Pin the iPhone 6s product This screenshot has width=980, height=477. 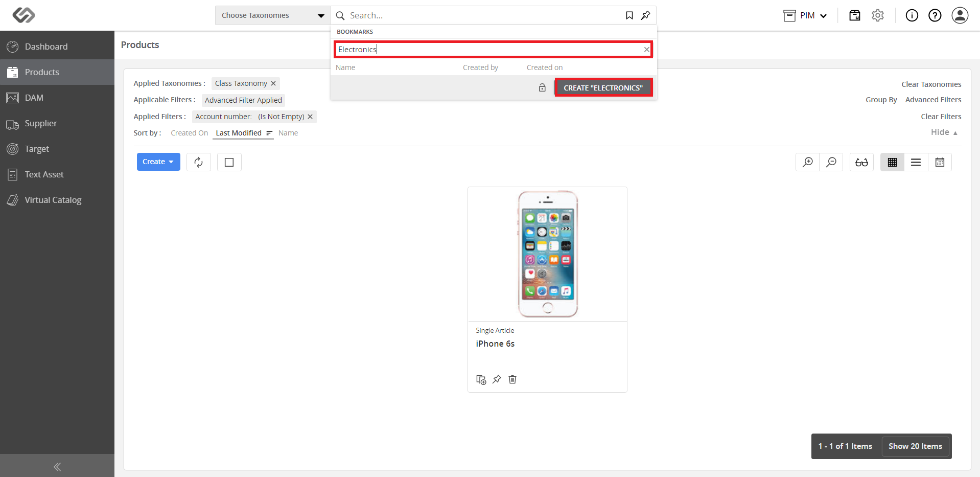tap(497, 379)
